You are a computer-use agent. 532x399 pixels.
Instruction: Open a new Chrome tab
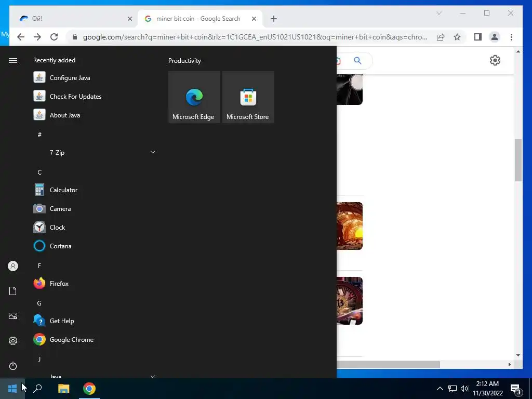274,19
